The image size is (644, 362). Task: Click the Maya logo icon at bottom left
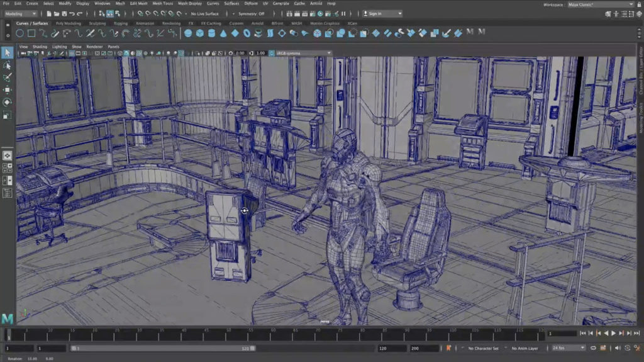coord(8,319)
